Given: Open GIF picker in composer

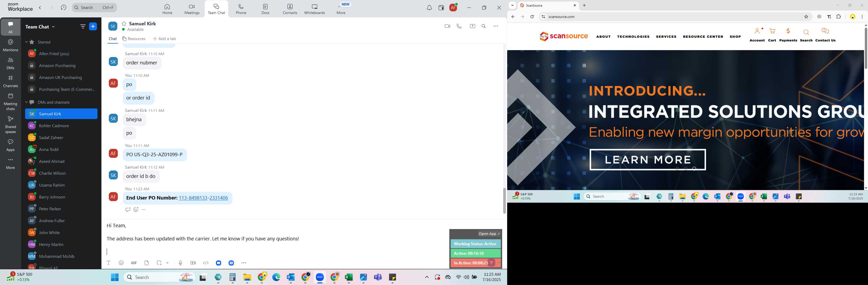Looking at the screenshot, I should (134, 263).
